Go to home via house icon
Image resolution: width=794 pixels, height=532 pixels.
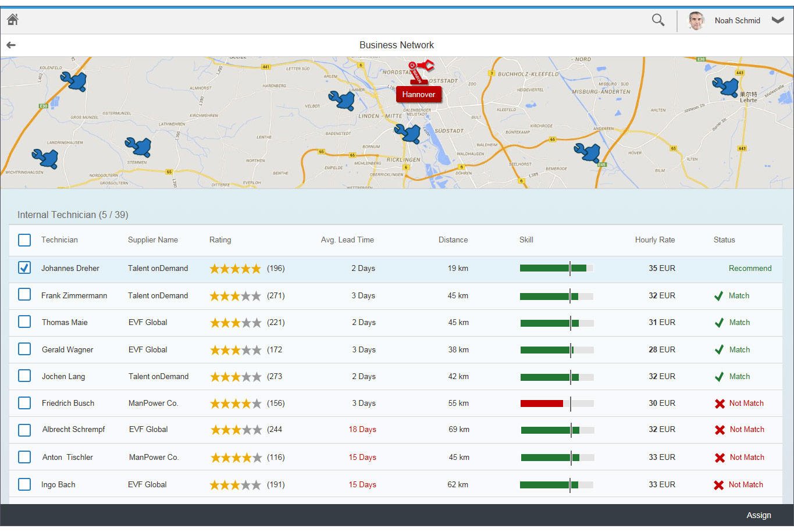(x=13, y=20)
